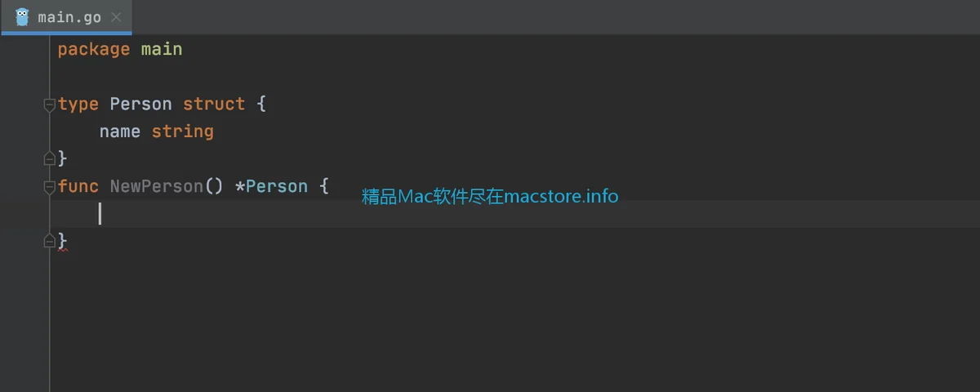Click the NewPerson function name
This screenshot has height=392, width=980.
click(x=157, y=186)
